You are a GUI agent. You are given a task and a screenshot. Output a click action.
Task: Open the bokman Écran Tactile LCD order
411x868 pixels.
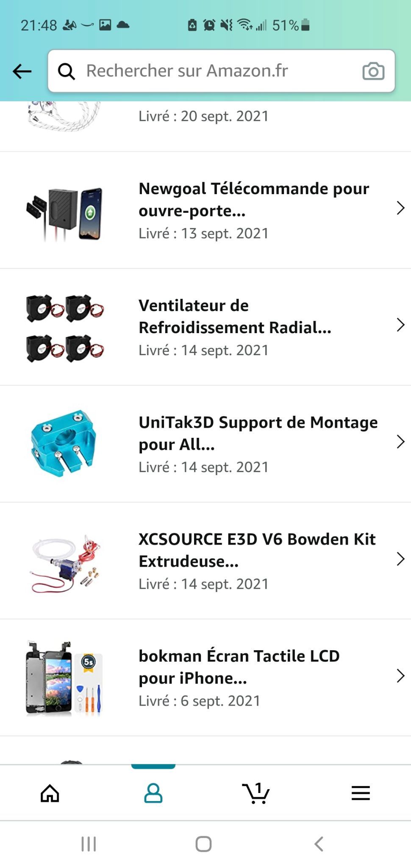(x=205, y=678)
